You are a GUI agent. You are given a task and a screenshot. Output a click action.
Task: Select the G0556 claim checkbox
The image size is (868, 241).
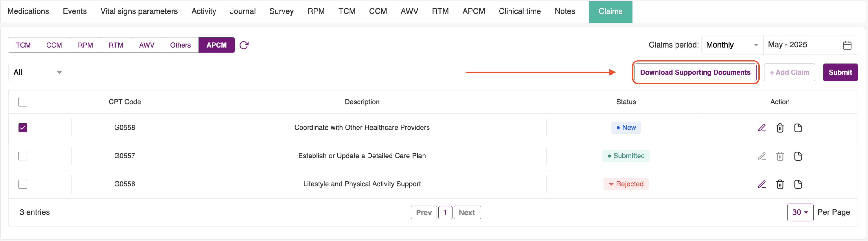23,184
